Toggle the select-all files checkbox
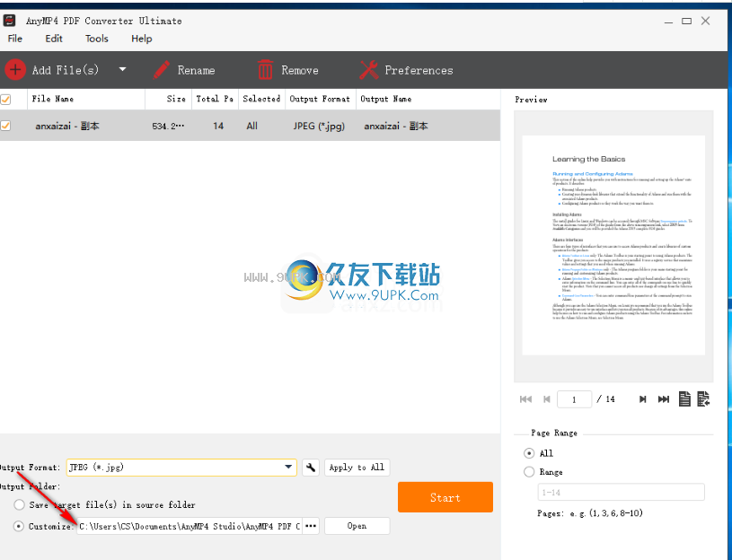Screen dimensions: 732x560 point(5,99)
